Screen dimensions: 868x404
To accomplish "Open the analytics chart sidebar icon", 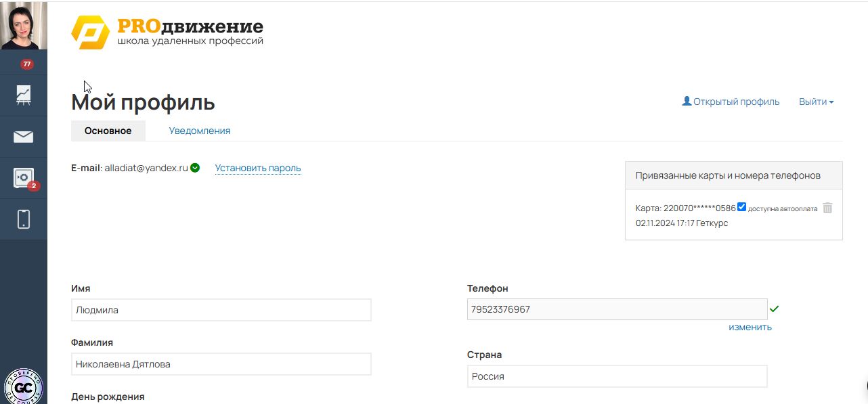I will [x=23, y=95].
